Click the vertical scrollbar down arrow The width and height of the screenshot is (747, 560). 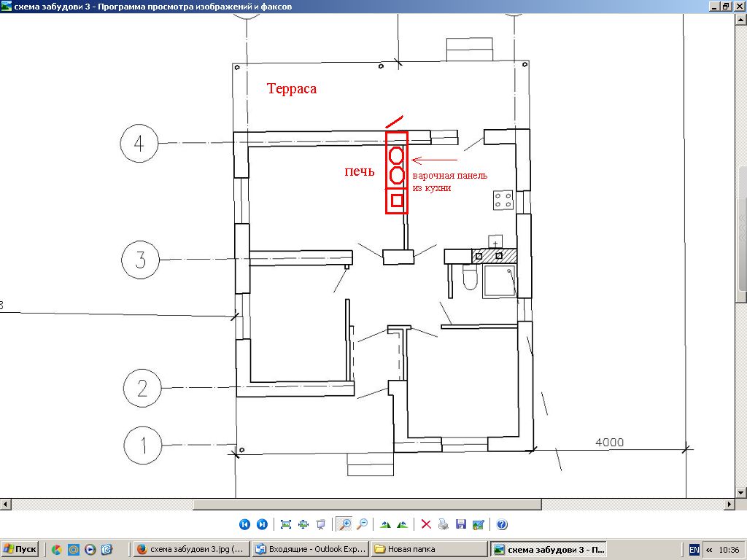coord(741,492)
